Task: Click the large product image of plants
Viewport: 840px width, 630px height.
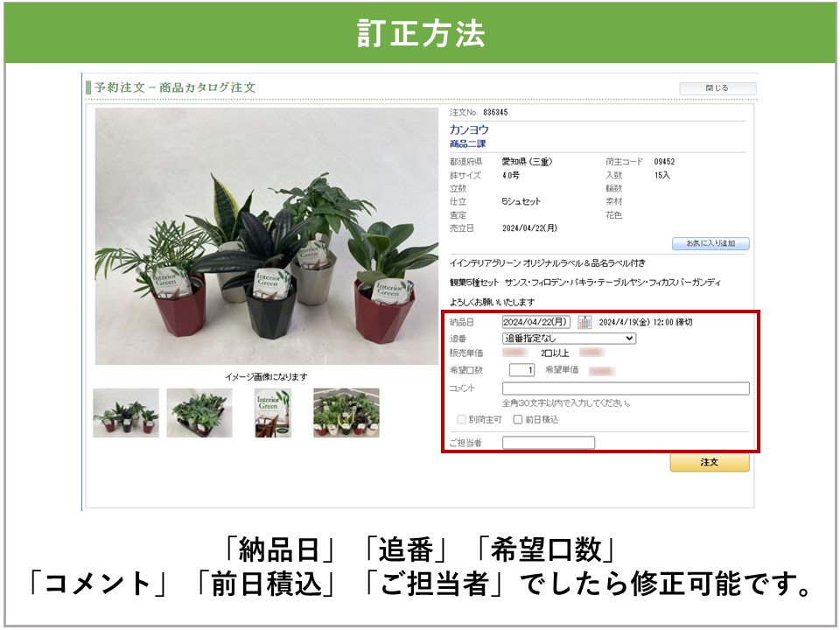Action: (x=266, y=236)
